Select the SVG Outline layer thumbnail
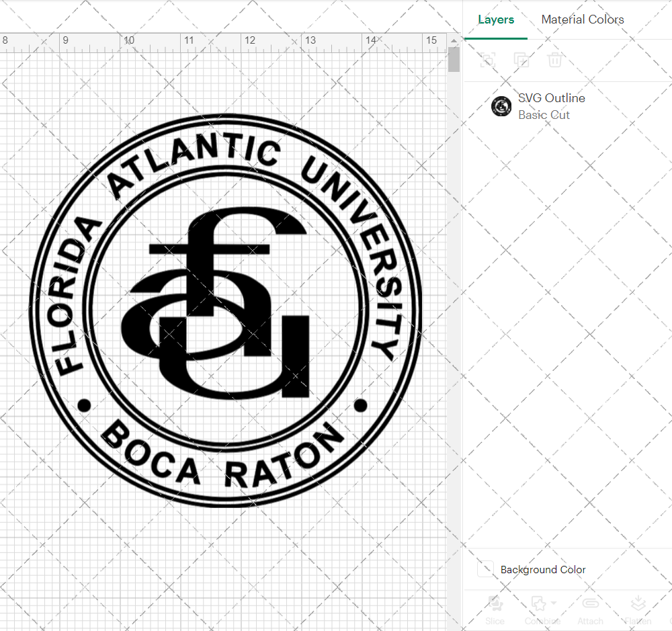672x631 pixels. coord(501,106)
